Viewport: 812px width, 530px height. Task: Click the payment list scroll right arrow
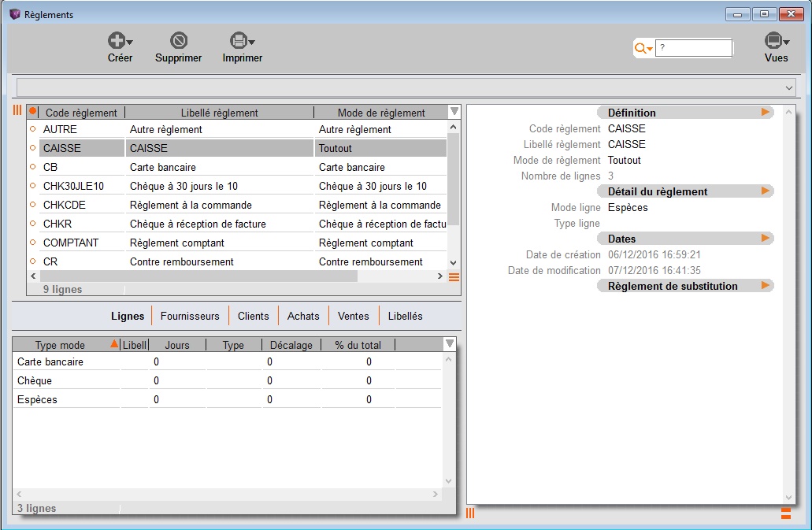440,276
